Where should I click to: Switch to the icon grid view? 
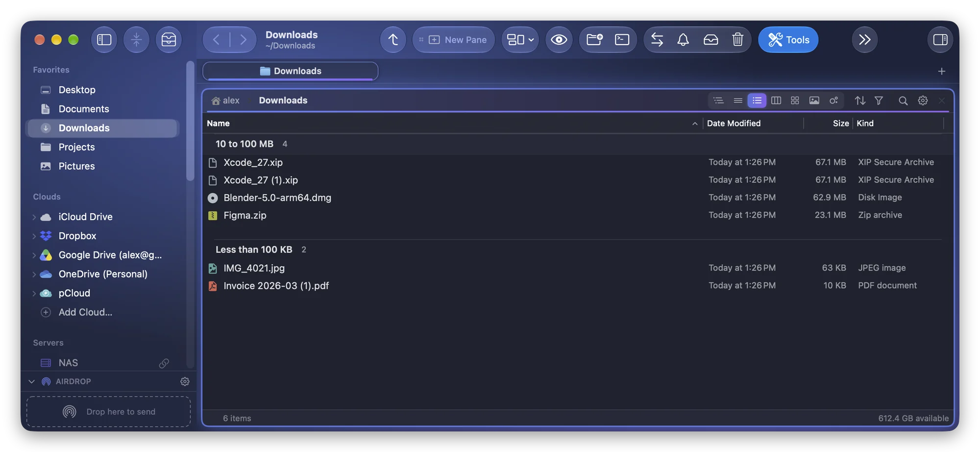(x=795, y=100)
